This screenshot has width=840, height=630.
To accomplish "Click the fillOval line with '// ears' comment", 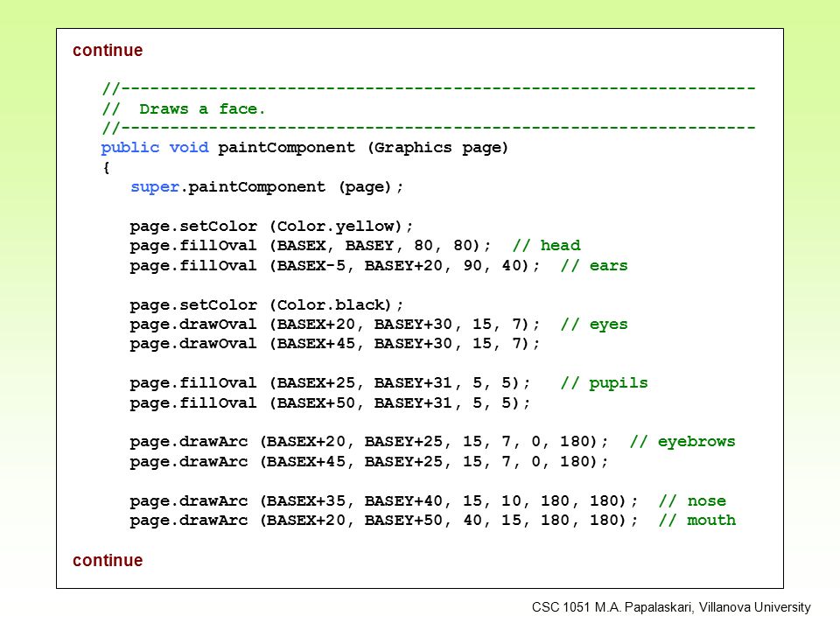I will [378, 266].
